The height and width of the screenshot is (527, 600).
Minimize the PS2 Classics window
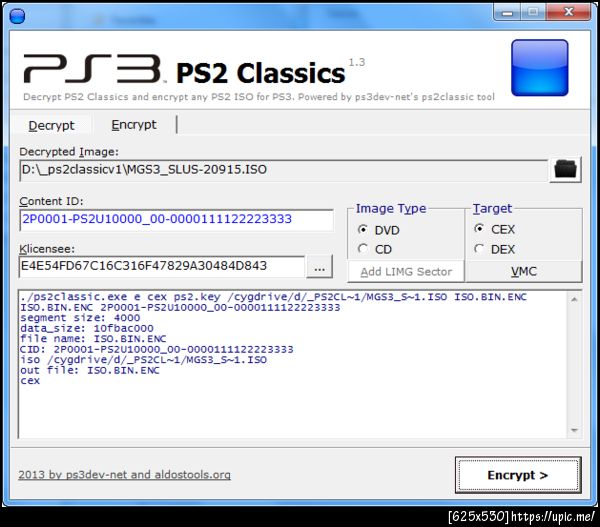pyautogui.click(x=507, y=12)
